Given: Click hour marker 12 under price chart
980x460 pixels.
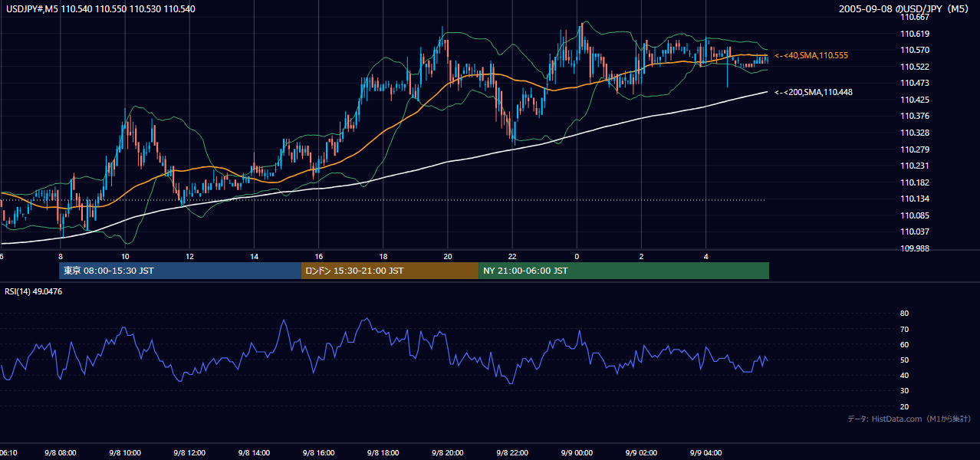Looking at the screenshot, I should pos(189,257).
